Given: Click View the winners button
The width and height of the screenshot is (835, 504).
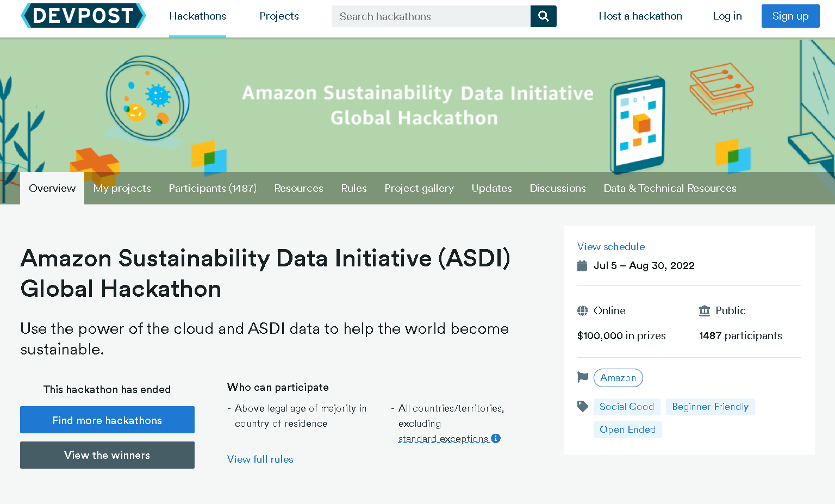Looking at the screenshot, I should pyautogui.click(x=107, y=455).
